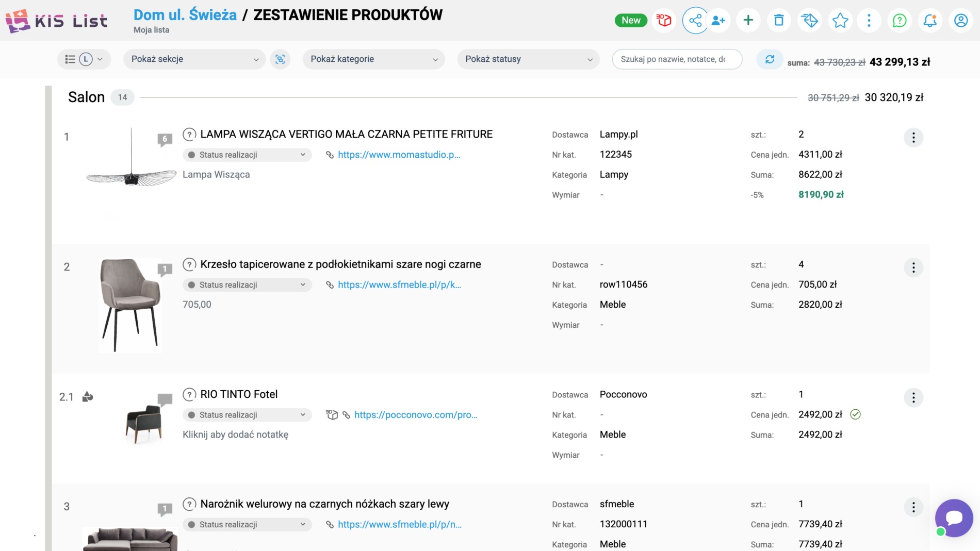
Task: Click the share list icon
Action: [695, 21]
